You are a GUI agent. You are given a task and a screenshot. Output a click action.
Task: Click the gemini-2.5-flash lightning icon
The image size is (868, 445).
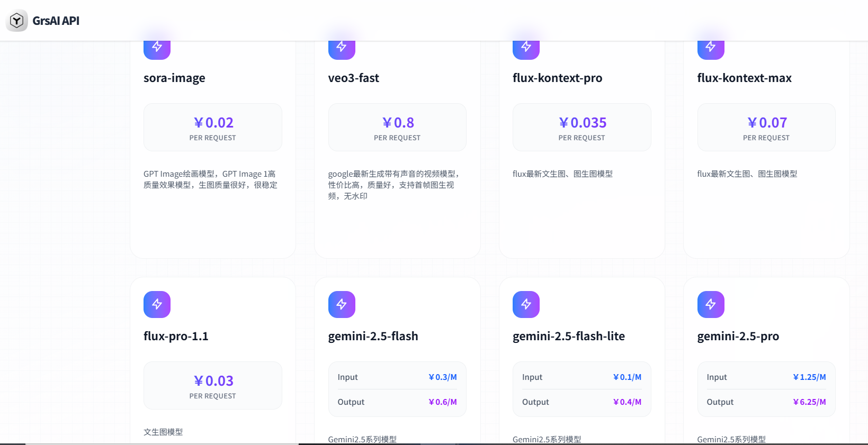[x=342, y=304]
